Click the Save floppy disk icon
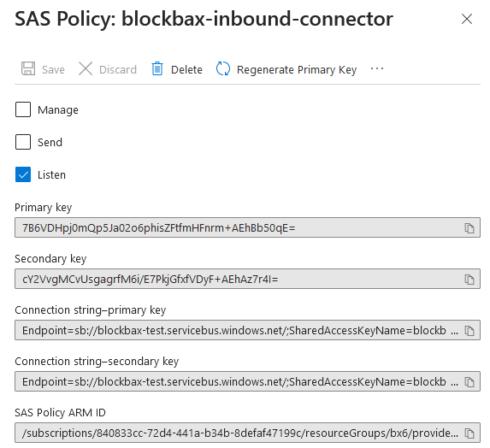Viewport: 490px width, 448px height. (28, 68)
